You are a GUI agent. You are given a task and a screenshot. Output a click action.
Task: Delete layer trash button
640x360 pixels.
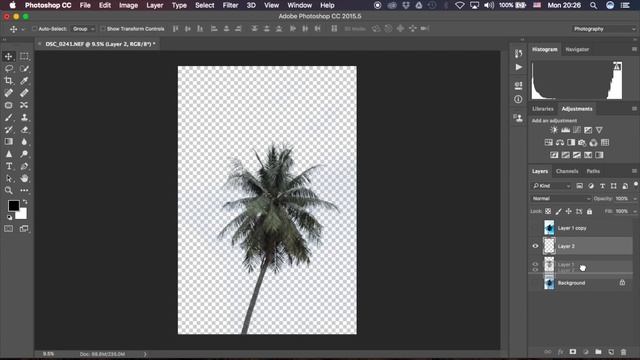point(623,352)
